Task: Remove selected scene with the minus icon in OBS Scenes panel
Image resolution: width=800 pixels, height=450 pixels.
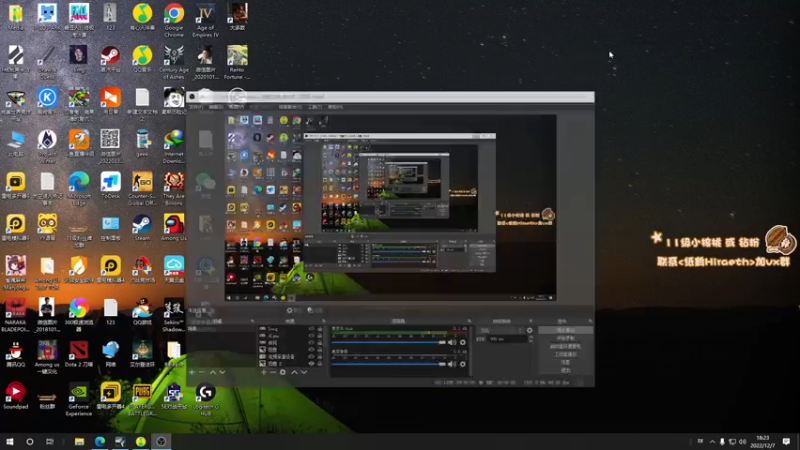Action: [x=202, y=372]
